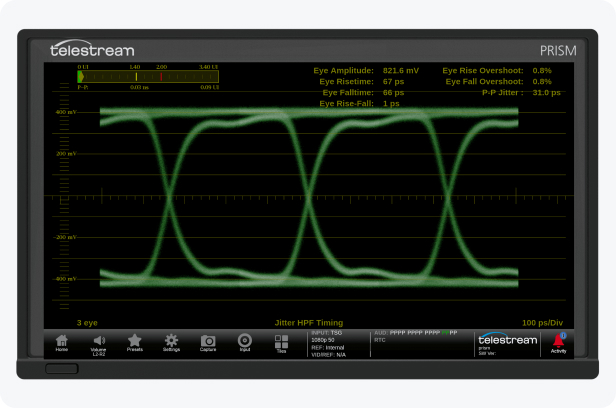
Task: Click the PRISM product label
Action: (x=558, y=51)
